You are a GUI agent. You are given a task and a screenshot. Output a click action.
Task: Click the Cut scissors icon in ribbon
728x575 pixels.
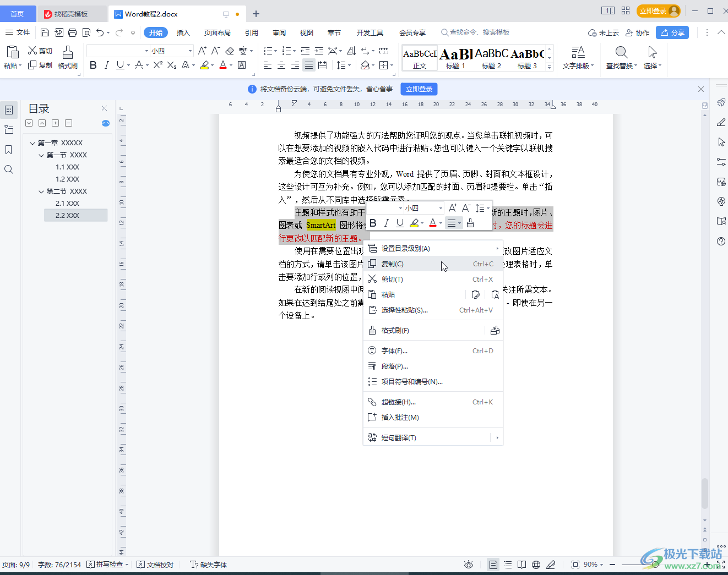[x=32, y=51]
